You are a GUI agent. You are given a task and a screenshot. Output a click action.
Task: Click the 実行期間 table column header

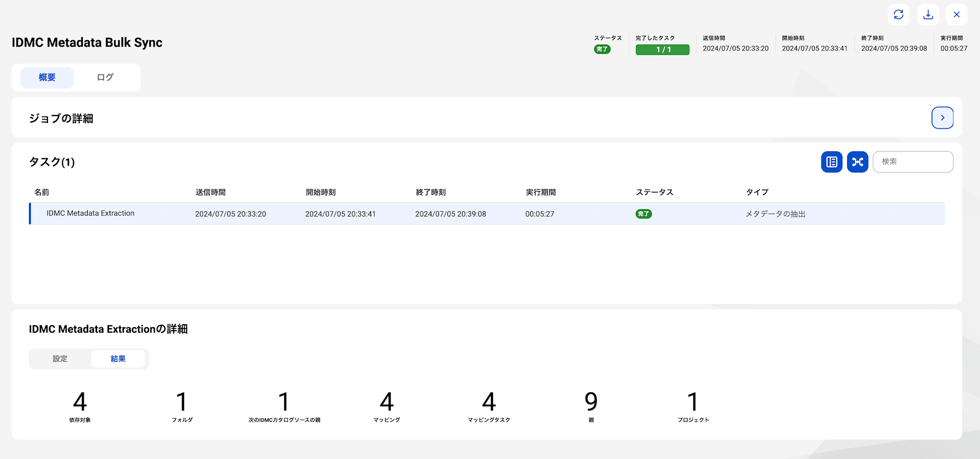tap(541, 192)
